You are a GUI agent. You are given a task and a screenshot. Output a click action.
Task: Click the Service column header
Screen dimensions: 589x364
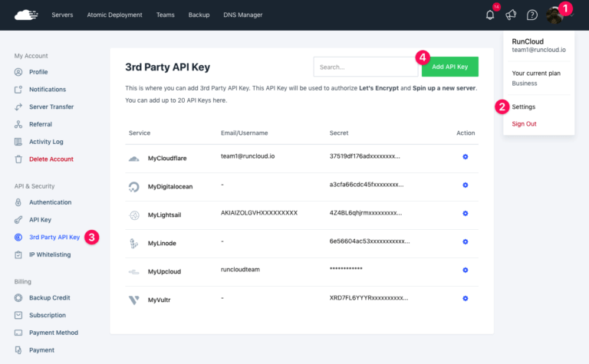pos(140,133)
